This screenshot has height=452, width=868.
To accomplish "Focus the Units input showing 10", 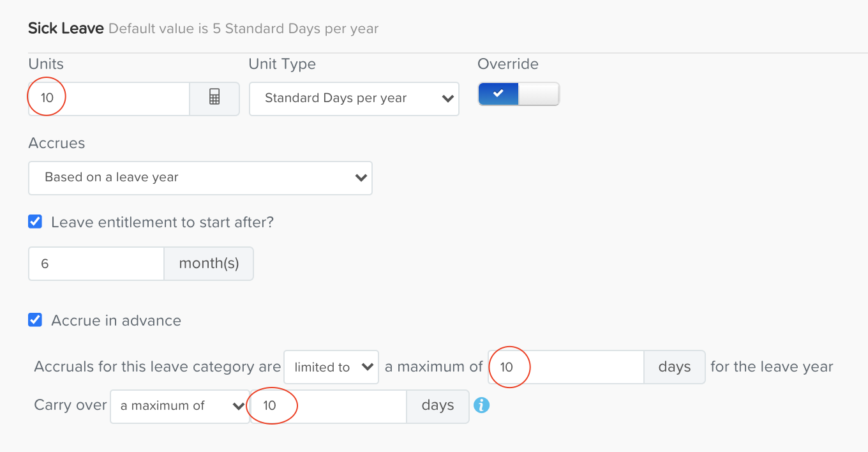I will [x=109, y=98].
